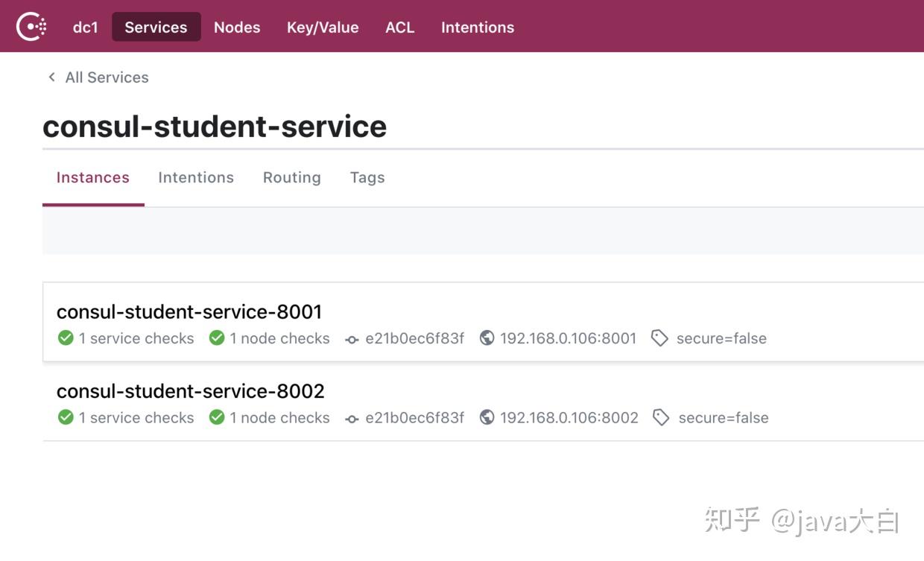Click the node icon before e21b0ec6f83f on 8001 row
Viewport: 924px width, 561px height.
point(350,338)
